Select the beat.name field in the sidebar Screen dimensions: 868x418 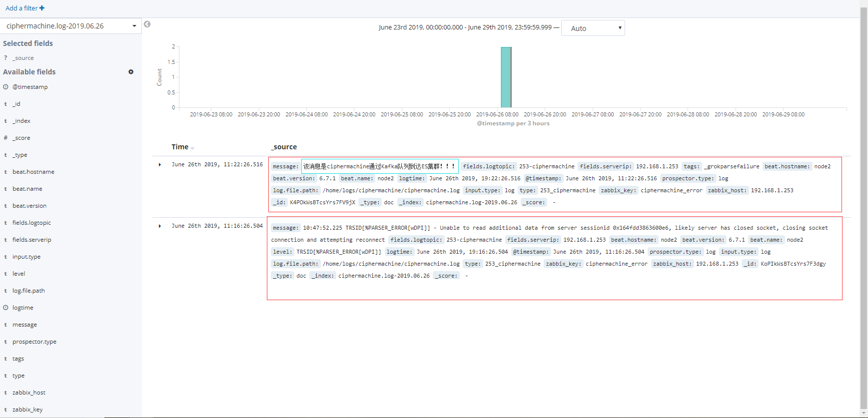(27, 189)
